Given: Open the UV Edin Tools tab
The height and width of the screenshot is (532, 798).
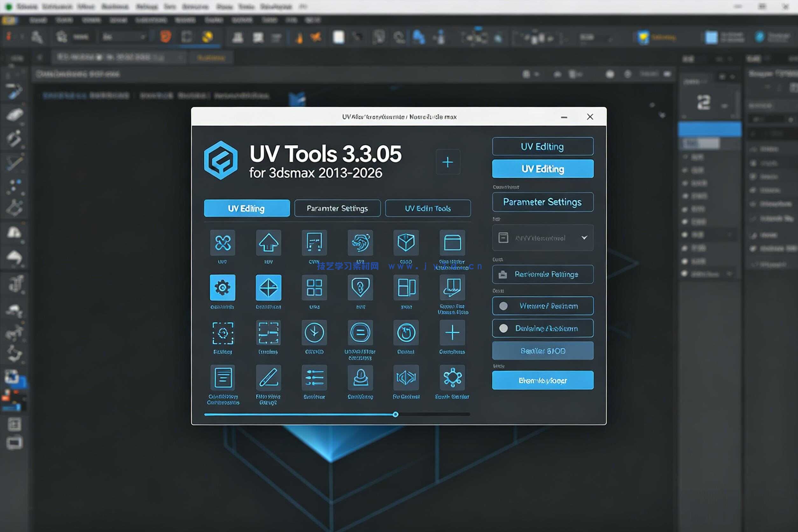Looking at the screenshot, I should 428,208.
